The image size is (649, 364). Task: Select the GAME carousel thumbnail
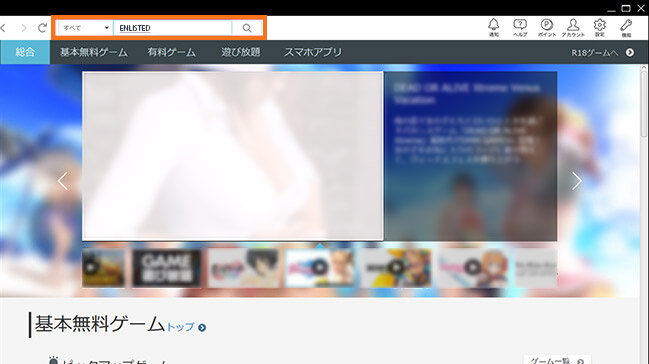tap(167, 268)
